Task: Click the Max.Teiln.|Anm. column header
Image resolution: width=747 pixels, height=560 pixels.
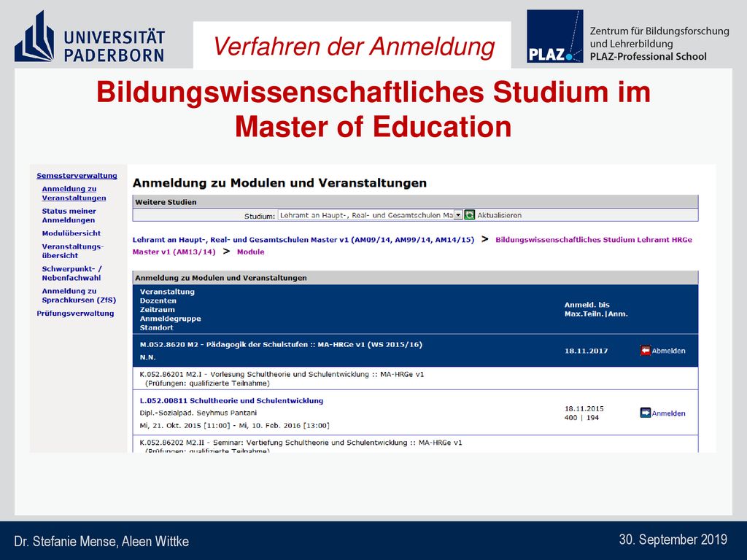Action: click(596, 314)
